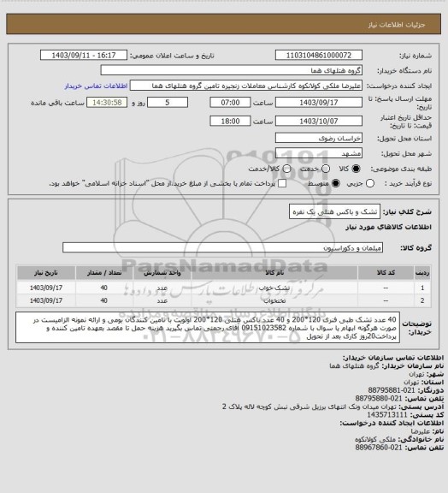
Task: Click the requester name field علیرضا ملکی کولانکوه
Action: pos(246,86)
